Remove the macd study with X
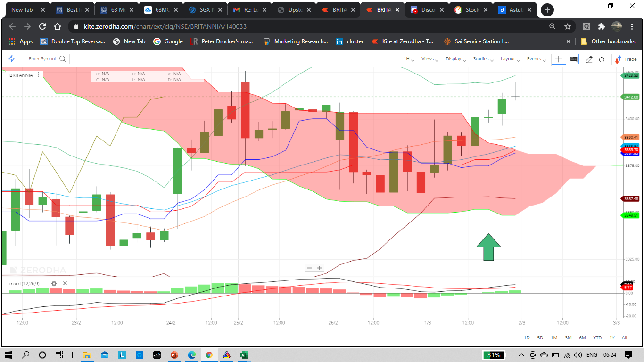644x362 pixels. tap(65, 283)
